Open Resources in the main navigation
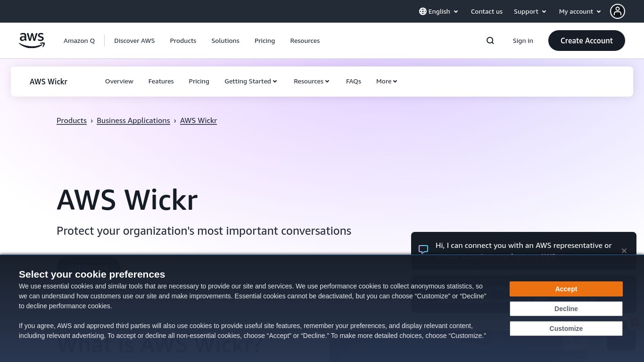The width and height of the screenshot is (644, 362). coord(305,41)
